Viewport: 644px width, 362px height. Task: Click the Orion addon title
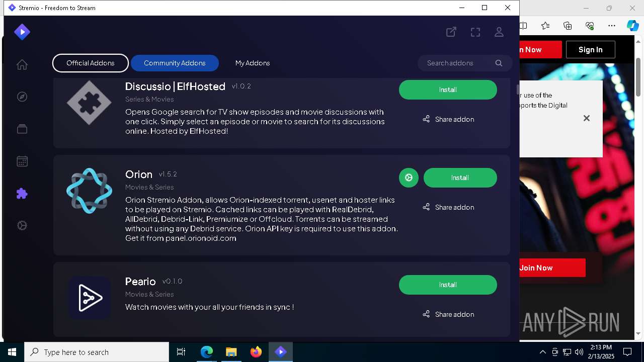(139, 174)
